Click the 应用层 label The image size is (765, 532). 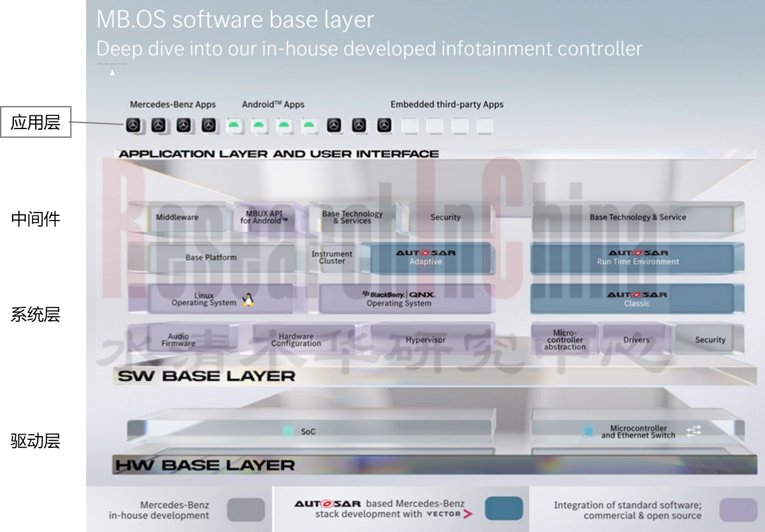coord(36,122)
